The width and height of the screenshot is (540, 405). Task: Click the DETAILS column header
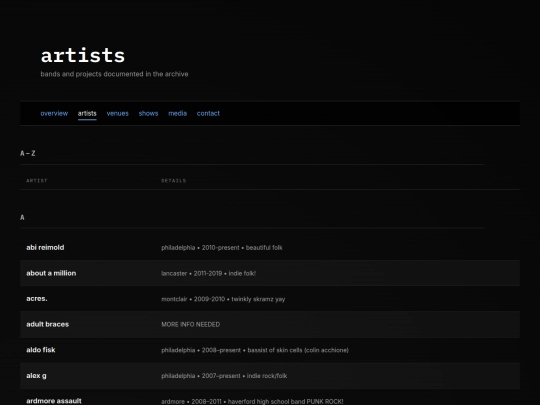click(x=174, y=180)
